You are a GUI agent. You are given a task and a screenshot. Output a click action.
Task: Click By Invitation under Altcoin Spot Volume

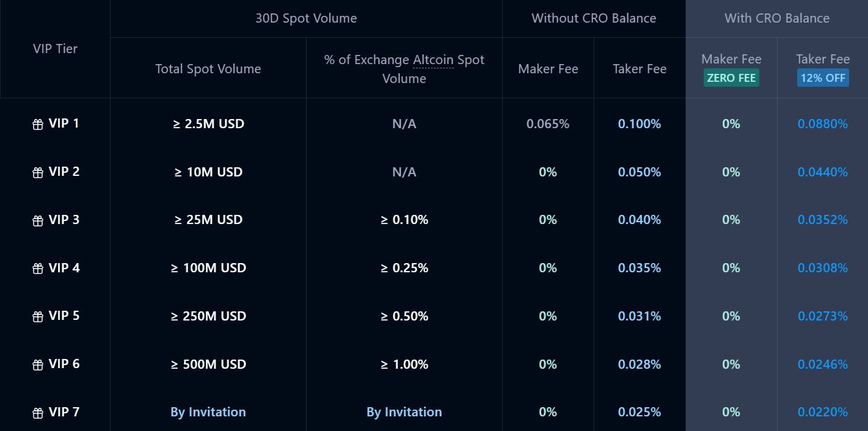pos(404,412)
